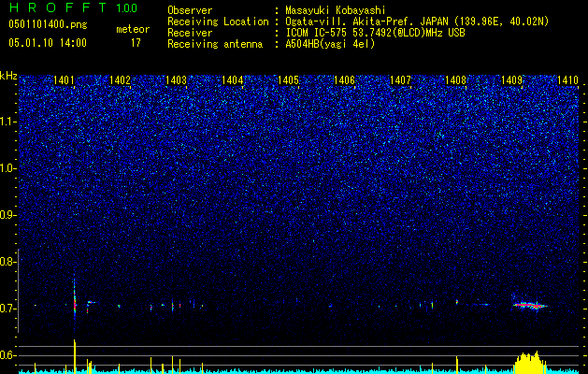Viewport: 588px width, 374px height.
Task: Click the tallest yellow intensity spike after 1401
Action: 75,356
